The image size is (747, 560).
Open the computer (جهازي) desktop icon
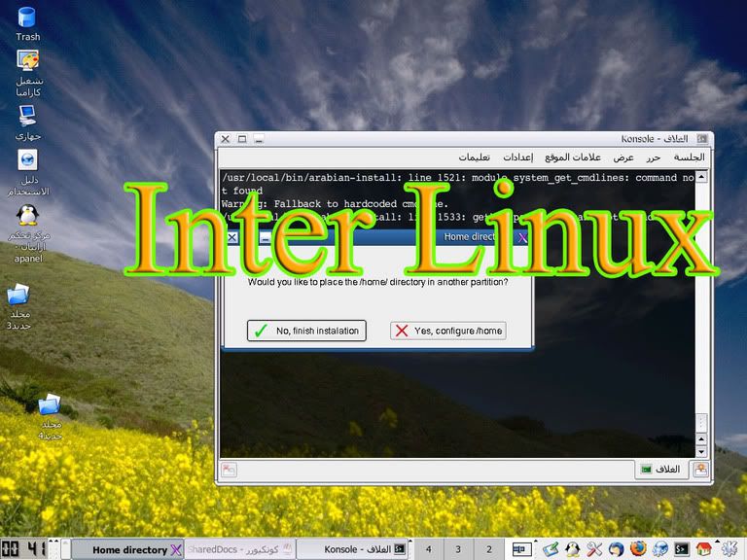click(27, 116)
